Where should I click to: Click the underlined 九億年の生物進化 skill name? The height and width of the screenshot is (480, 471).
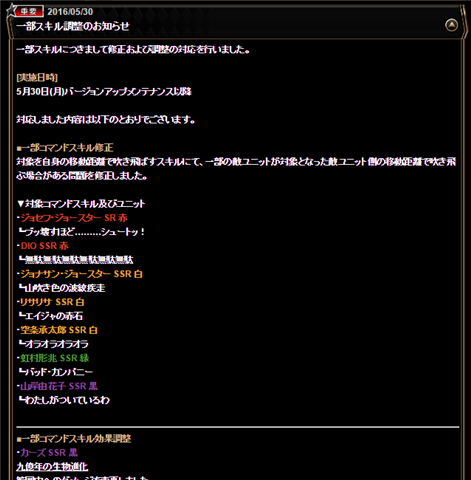(x=52, y=466)
